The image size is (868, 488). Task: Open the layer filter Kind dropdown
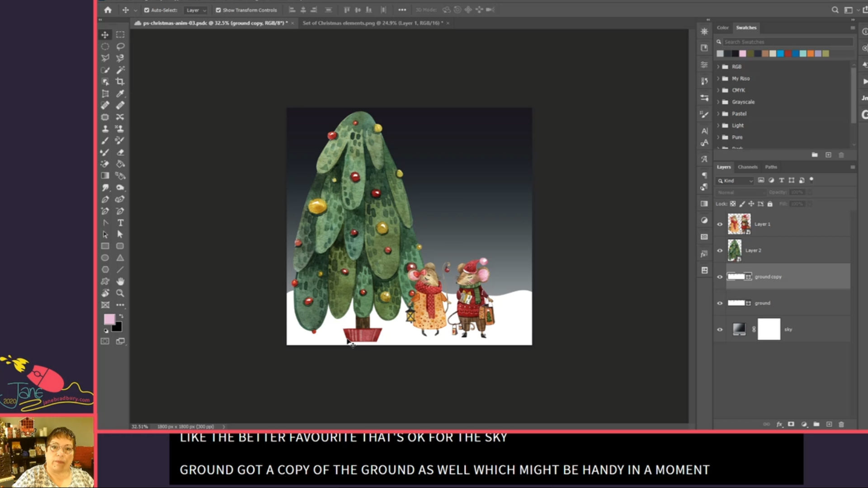pyautogui.click(x=735, y=181)
